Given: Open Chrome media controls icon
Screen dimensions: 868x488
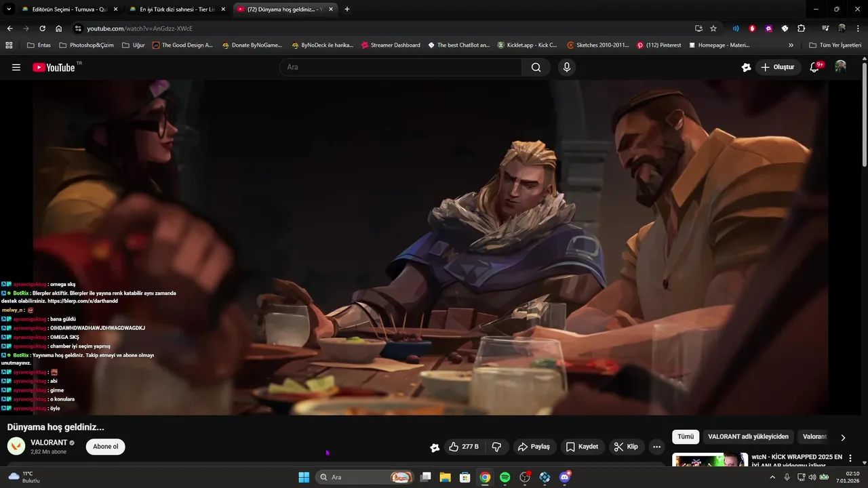Looking at the screenshot, I should (825, 28).
